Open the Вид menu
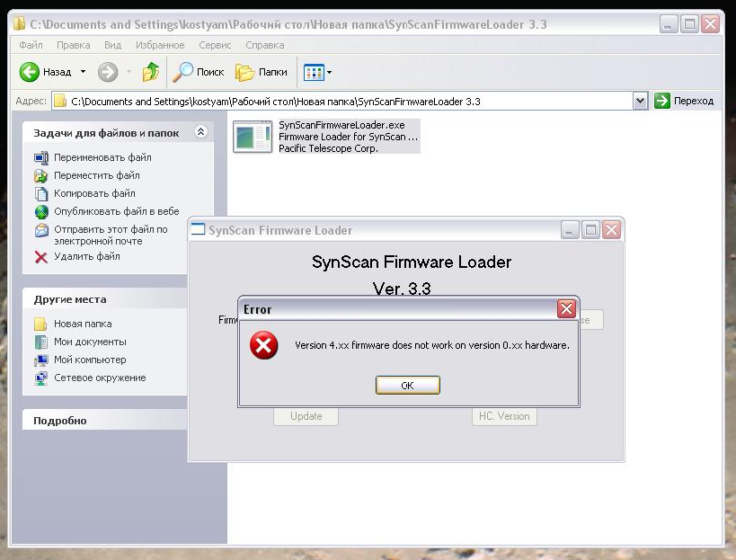This screenshot has height=560, width=736. [112, 45]
